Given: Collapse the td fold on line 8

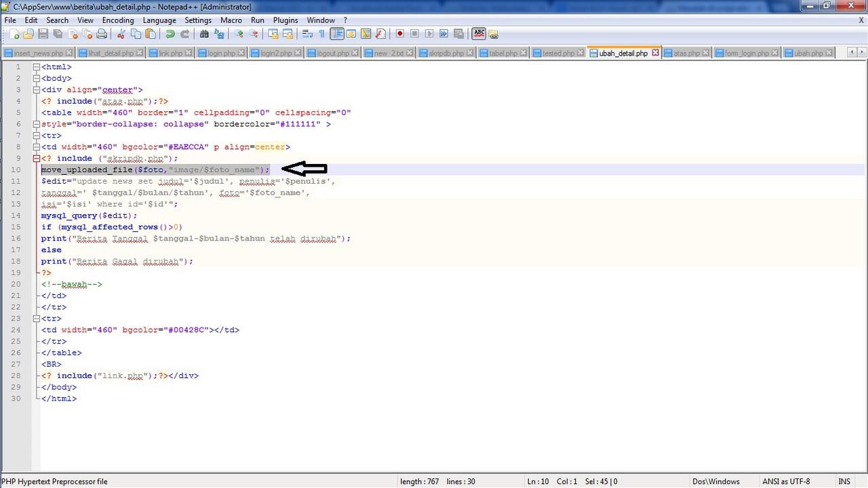Looking at the screenshot, I should pyautogui.click(x=36, y=147).
